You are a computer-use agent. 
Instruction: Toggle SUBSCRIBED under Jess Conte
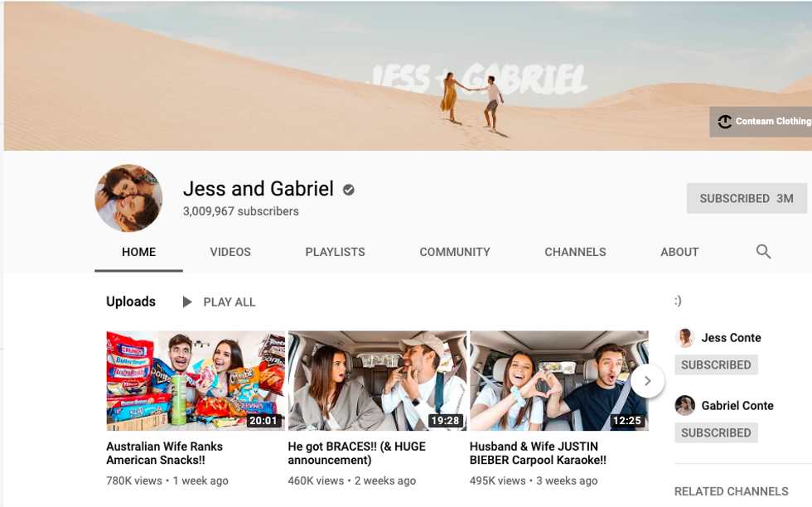click(x=715, y=365)
